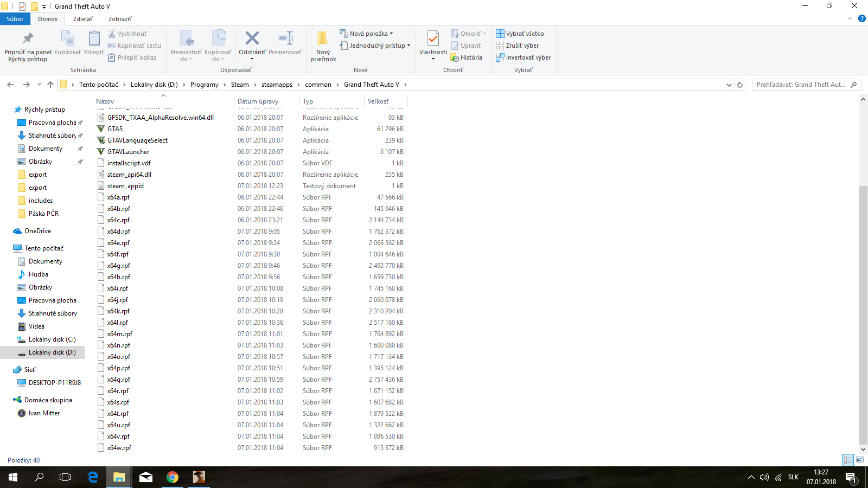This screenshot has width=868, height=488.
Task: Click the Otvoriť button in ribbon
Action: coord(469,34)
